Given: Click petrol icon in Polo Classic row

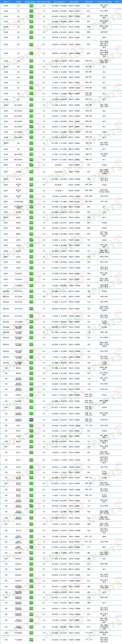Looking at the screenshot, I should click(31, 620).
